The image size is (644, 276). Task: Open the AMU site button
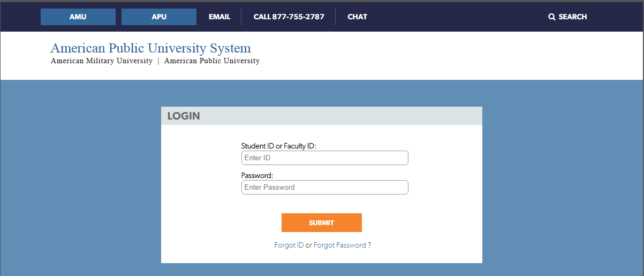click(78, 17)
